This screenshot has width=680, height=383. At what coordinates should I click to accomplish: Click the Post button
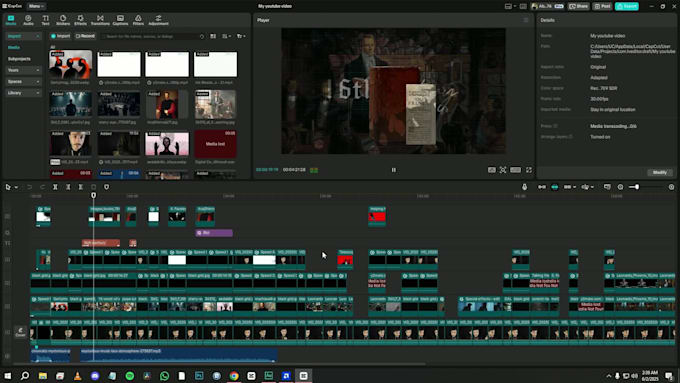[603, 6]
